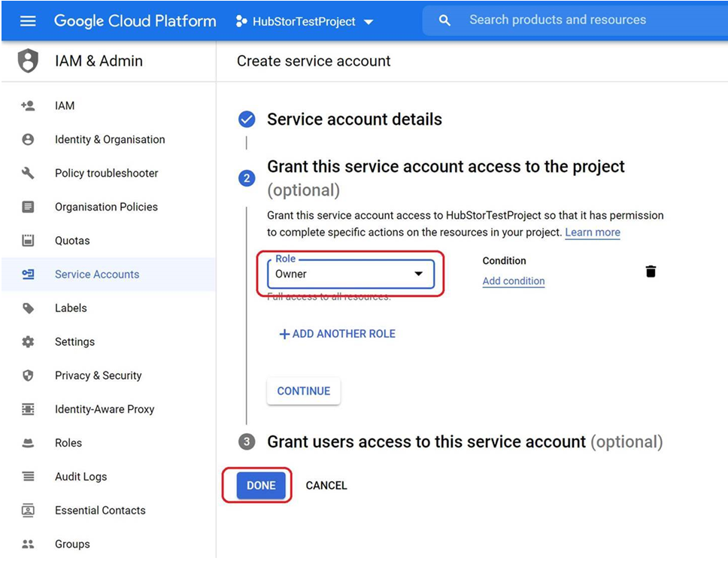
Task: Open Roles in the sidebar
Action: [x=108, y=443]
